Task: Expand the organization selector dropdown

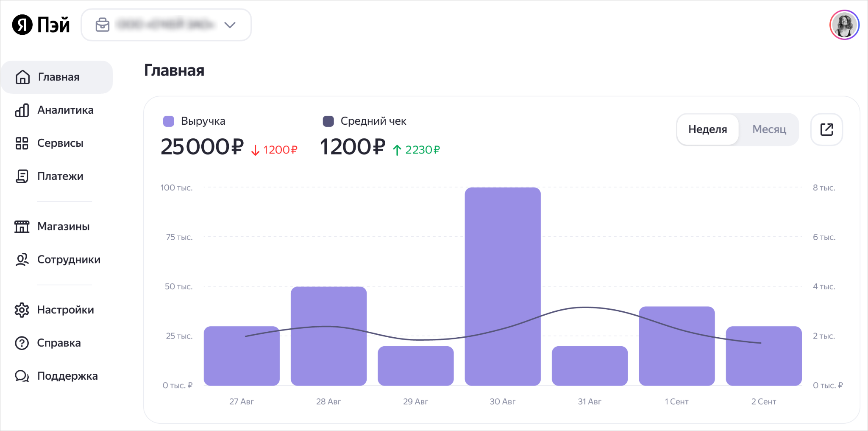Action: (166, 25)
